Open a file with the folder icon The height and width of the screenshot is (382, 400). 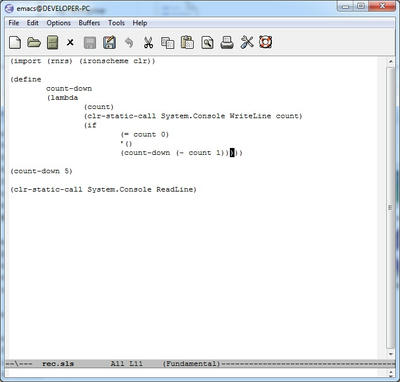click(34, 43)
